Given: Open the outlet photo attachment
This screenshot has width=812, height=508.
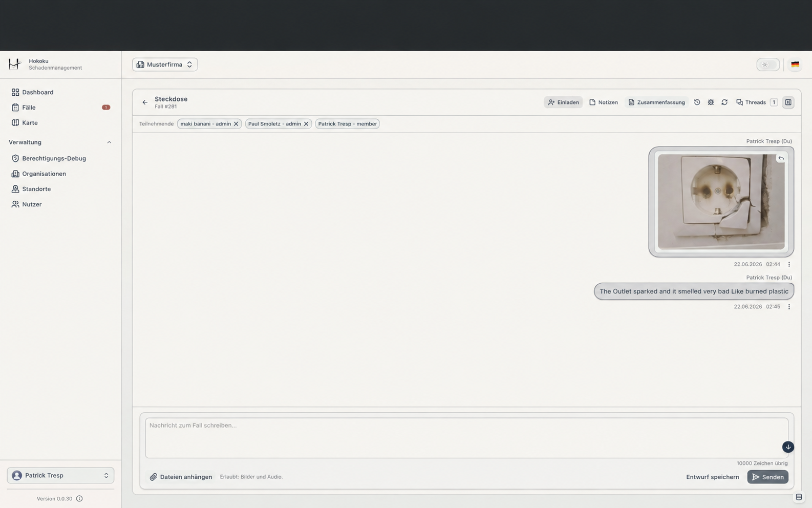Looking at the screenshot, I should point(721,202).
